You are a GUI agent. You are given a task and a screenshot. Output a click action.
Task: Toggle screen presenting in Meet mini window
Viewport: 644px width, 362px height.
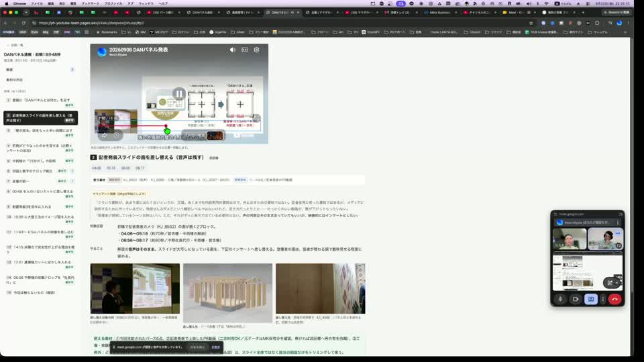(591, 299)
